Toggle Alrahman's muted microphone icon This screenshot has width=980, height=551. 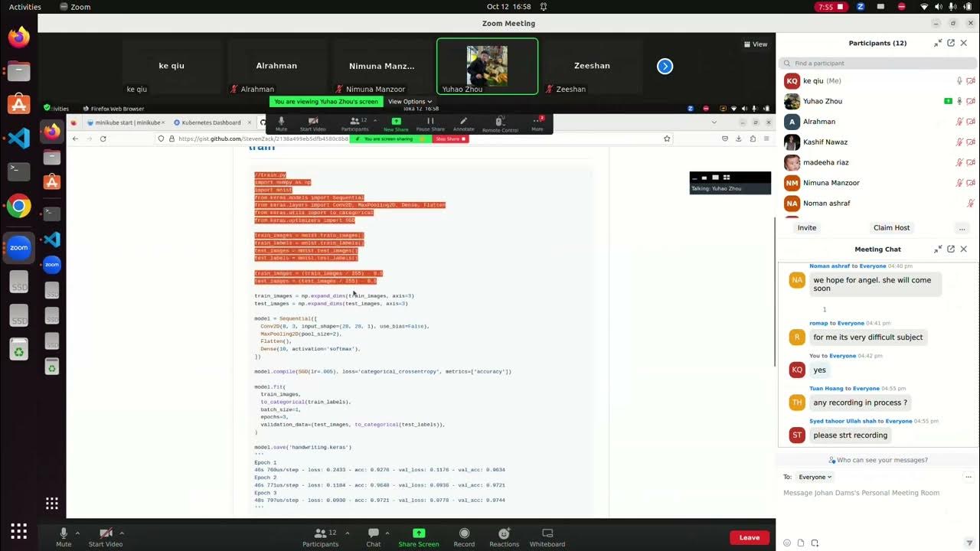[959, 122]
